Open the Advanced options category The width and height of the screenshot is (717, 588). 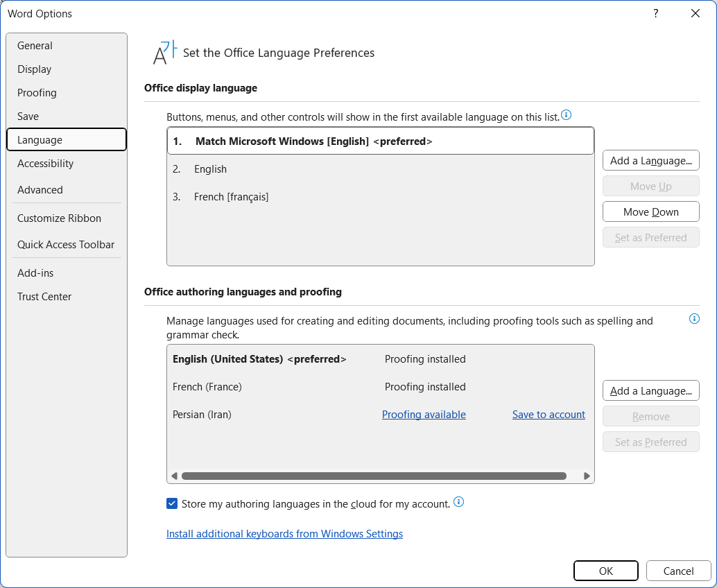[x=67, y=190]
